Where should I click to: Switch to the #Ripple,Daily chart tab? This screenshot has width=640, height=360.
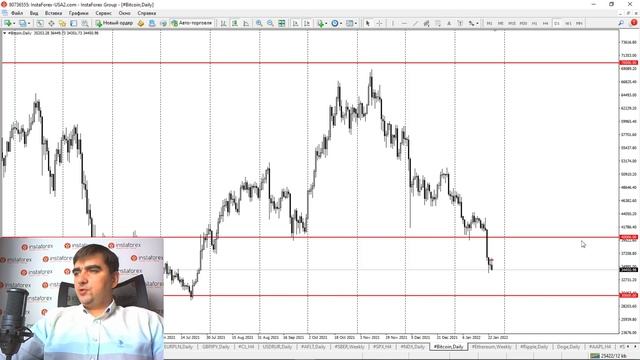pos(534,347)
